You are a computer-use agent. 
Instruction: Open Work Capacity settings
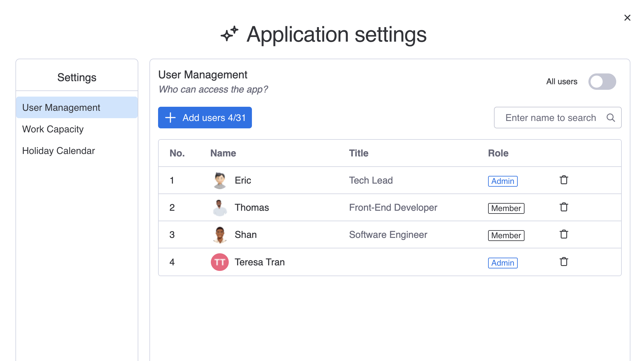(53, 129)
